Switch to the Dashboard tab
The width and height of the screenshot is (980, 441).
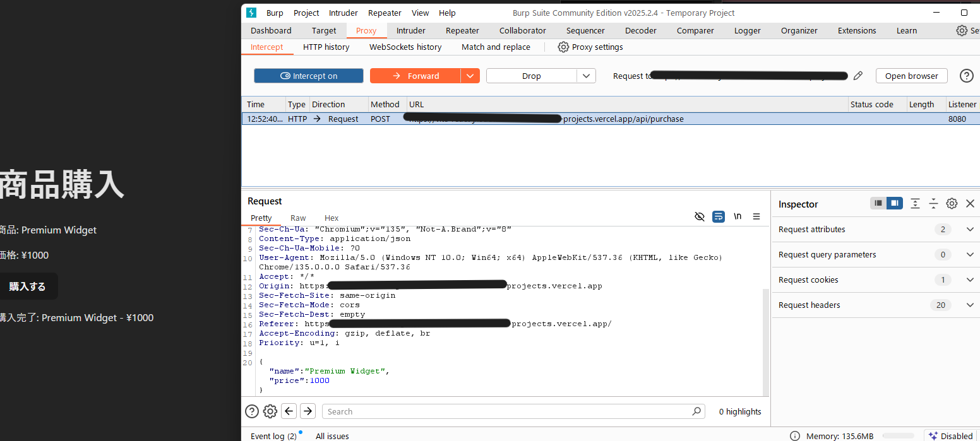click(x=271, y=30)
